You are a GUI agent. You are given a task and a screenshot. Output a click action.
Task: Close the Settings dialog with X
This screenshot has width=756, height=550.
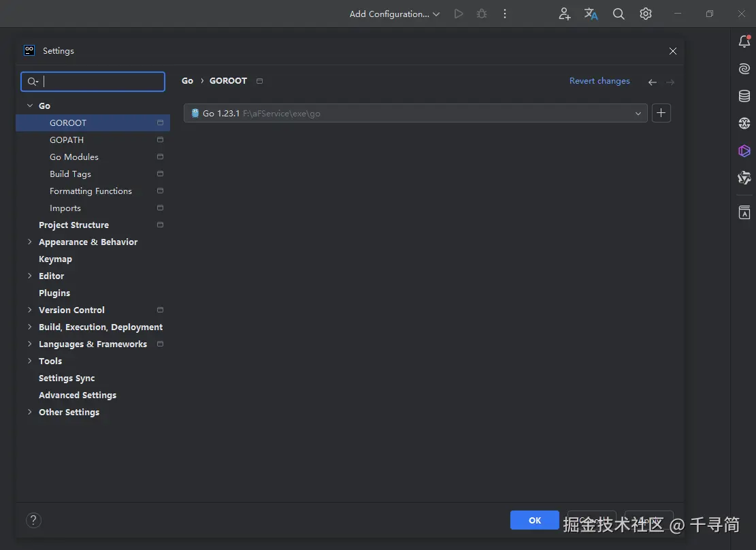673,51
